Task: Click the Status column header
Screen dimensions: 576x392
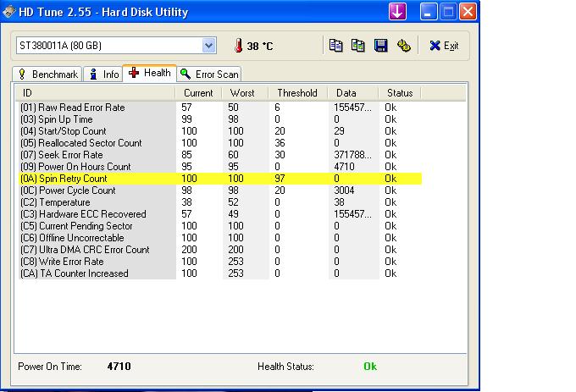Action: point(400,93)
